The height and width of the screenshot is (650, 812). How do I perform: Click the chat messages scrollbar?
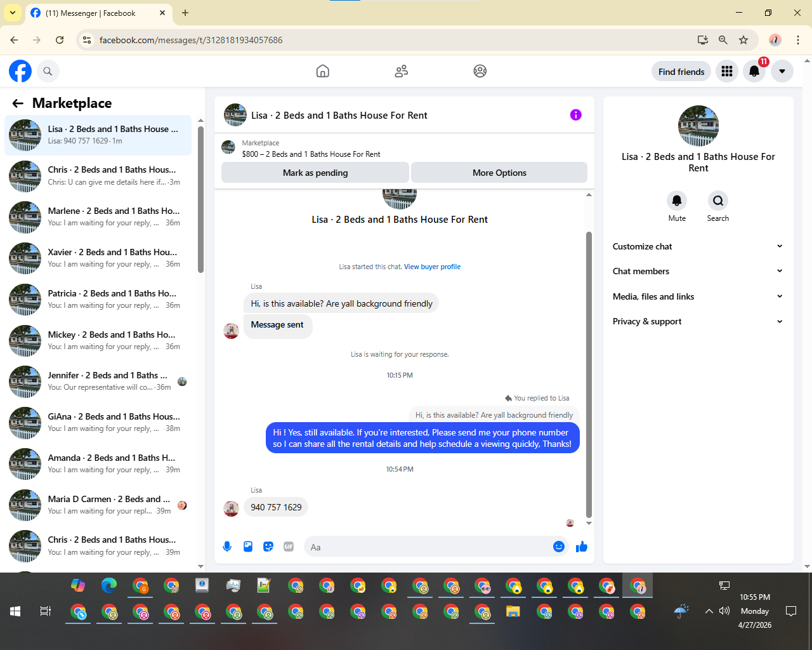coord(589,375)
